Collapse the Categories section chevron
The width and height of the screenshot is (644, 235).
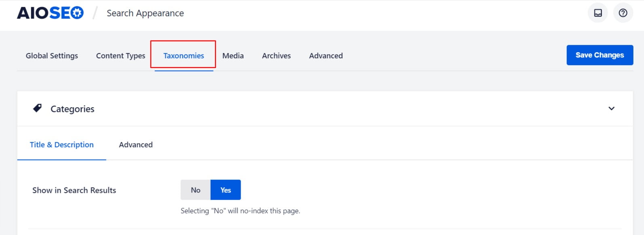click(x=611, y=108)
